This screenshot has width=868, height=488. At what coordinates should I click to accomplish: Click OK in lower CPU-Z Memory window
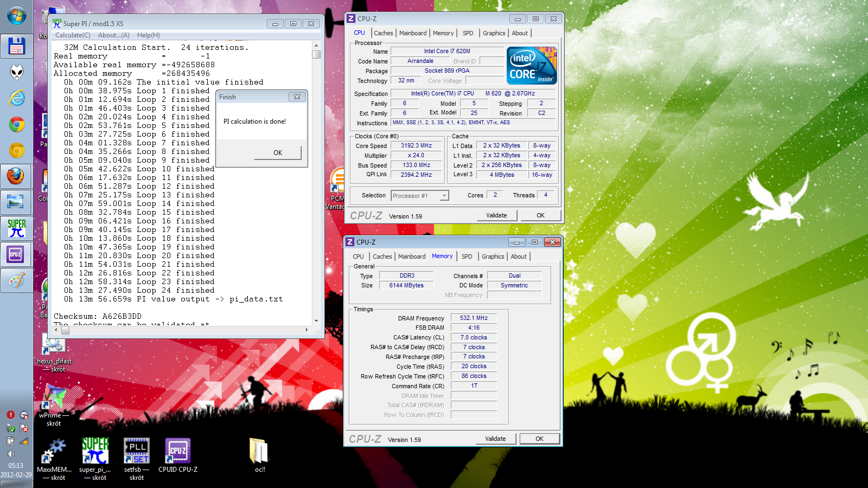[539, 439]
